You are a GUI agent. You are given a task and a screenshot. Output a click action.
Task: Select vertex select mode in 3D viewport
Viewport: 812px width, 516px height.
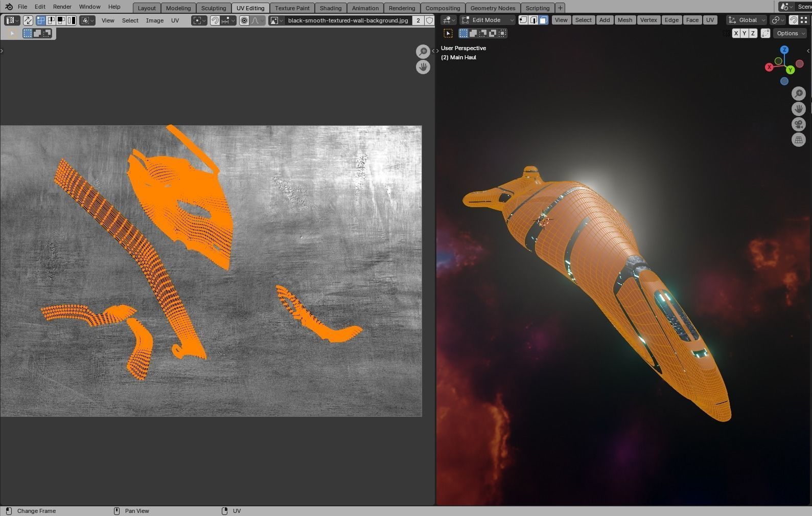523,20
